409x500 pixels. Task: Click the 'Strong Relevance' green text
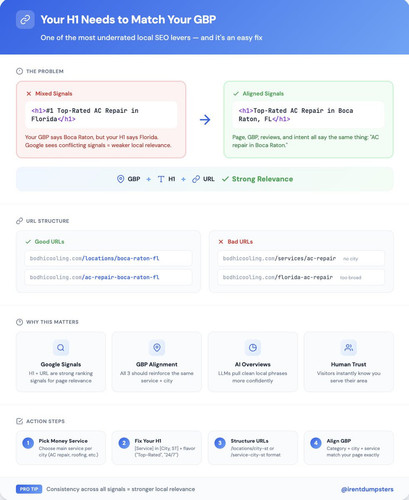click(262, 179)
